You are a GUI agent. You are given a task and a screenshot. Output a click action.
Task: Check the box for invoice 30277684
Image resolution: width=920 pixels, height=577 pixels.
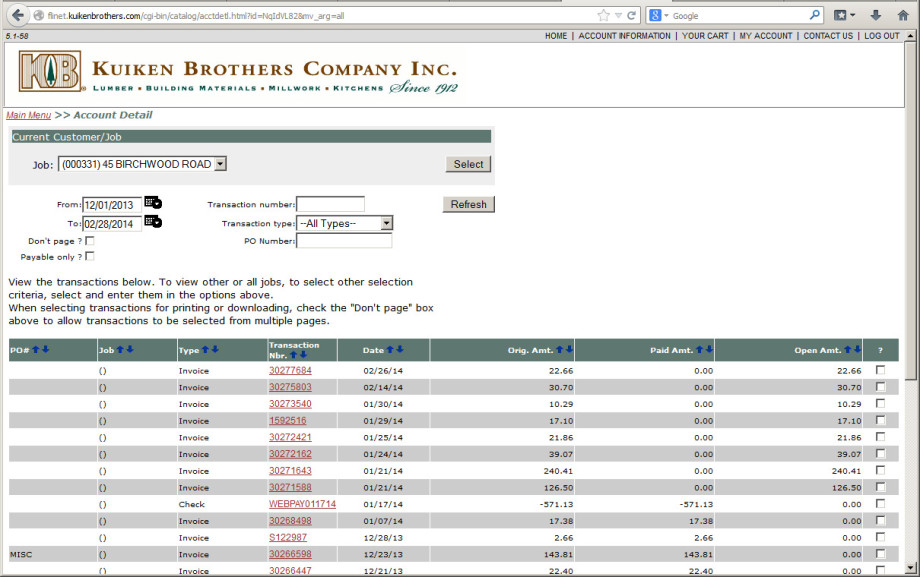(880, 370)
